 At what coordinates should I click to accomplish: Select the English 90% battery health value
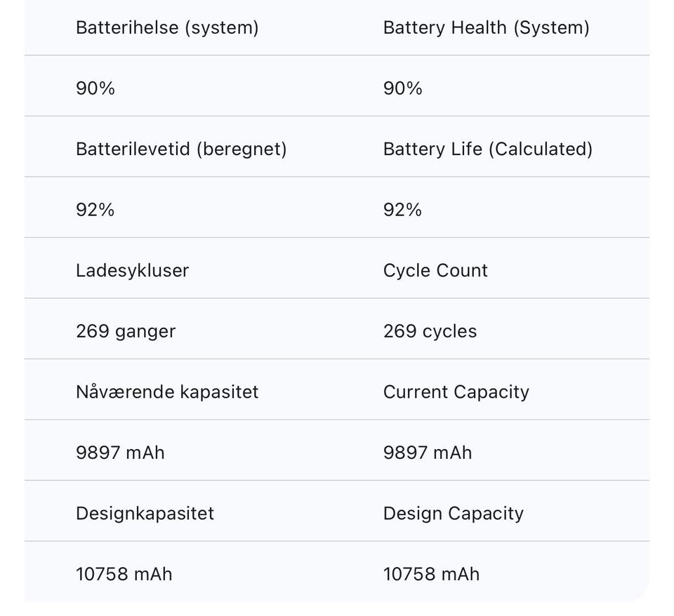pyautogui.click(x=403, y=88)
